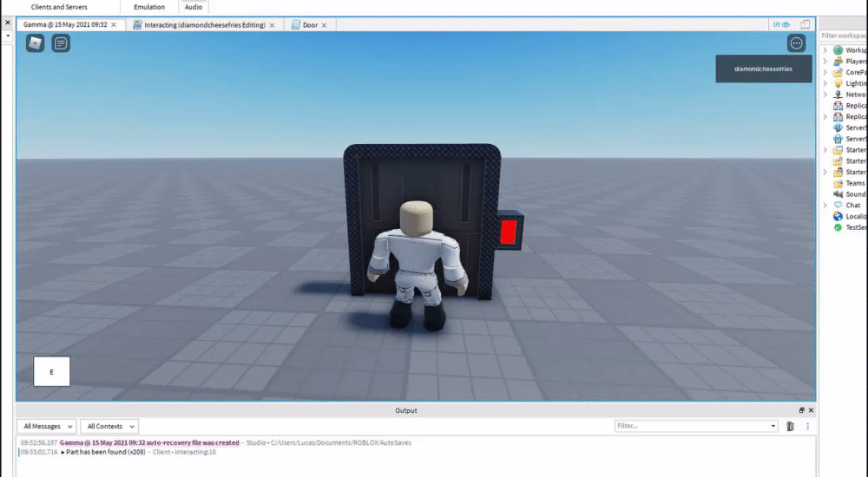Switch to the Interacting script tab
Viewport: 868px width, 477px height.
click(205, 25)
